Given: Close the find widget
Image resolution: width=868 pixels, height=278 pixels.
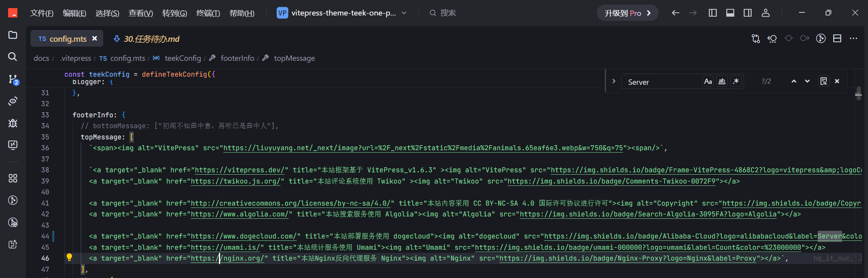Looking at the screenshot, I should coord(837,81).
